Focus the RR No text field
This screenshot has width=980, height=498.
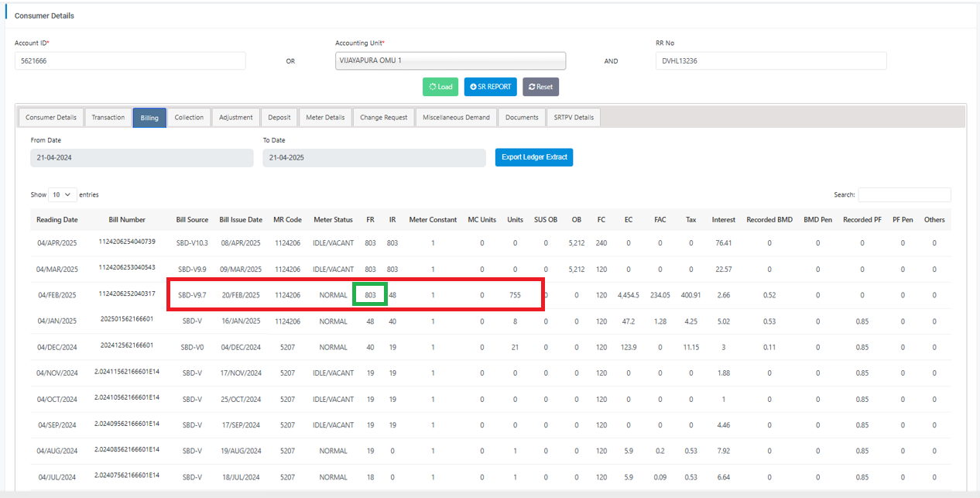(x=770, y=61)
